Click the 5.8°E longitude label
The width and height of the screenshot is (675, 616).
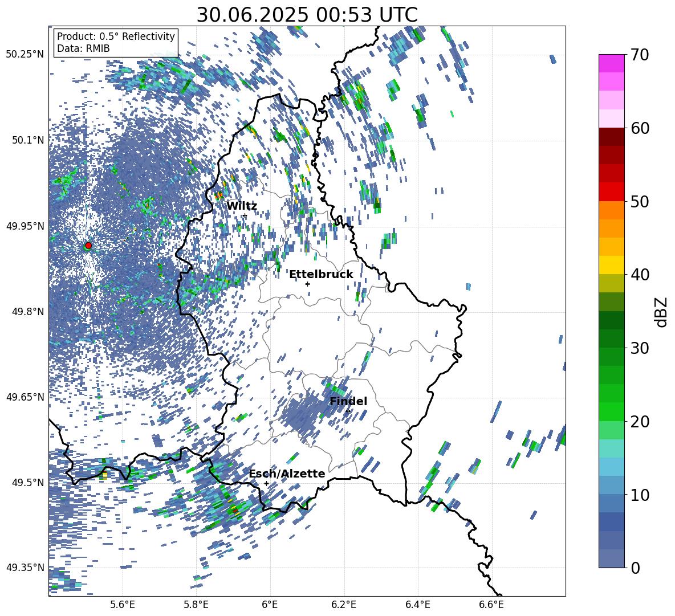pos(196,605)
